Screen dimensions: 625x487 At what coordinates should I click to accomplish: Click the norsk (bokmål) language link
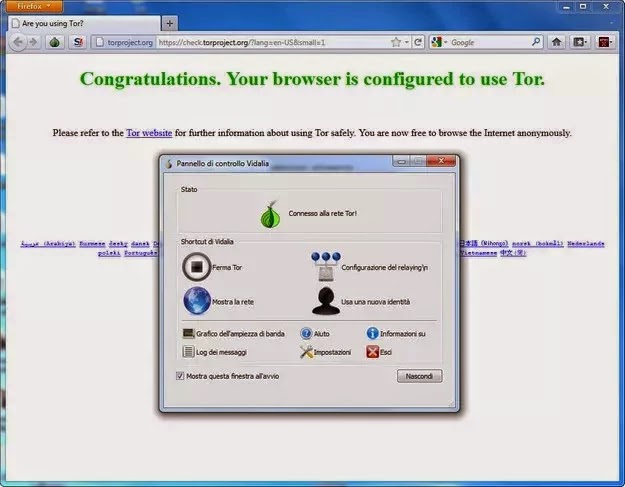point(538,244)
